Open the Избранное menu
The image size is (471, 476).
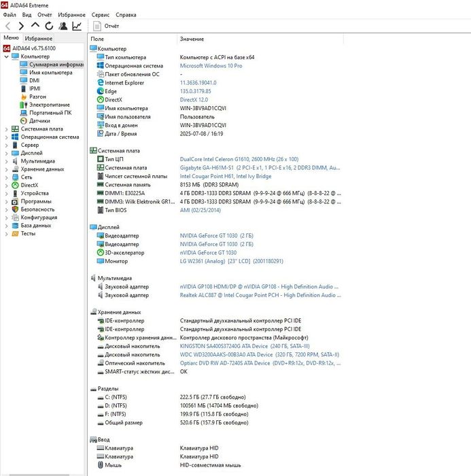(71, 14)
